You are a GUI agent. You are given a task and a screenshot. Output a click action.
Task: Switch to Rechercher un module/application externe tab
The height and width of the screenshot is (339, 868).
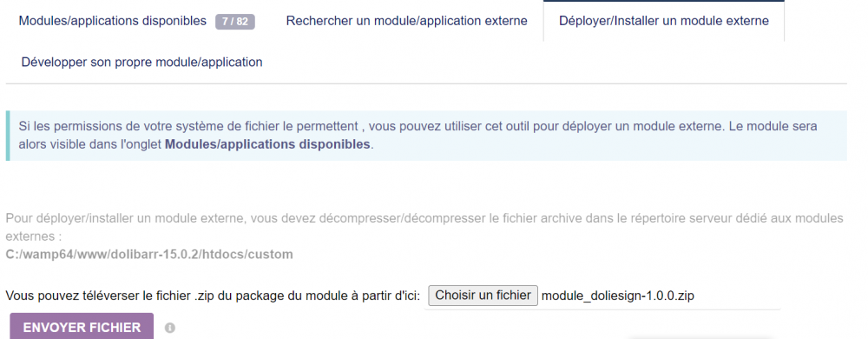pos(406,21)
